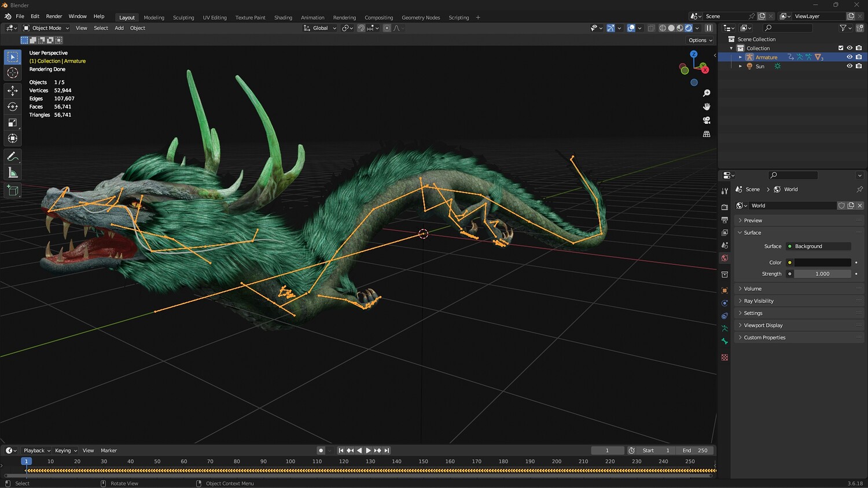The width and height of the screenshot is (868, 488).
Task: Activate the Scale tool
Action: coord(12,123)
